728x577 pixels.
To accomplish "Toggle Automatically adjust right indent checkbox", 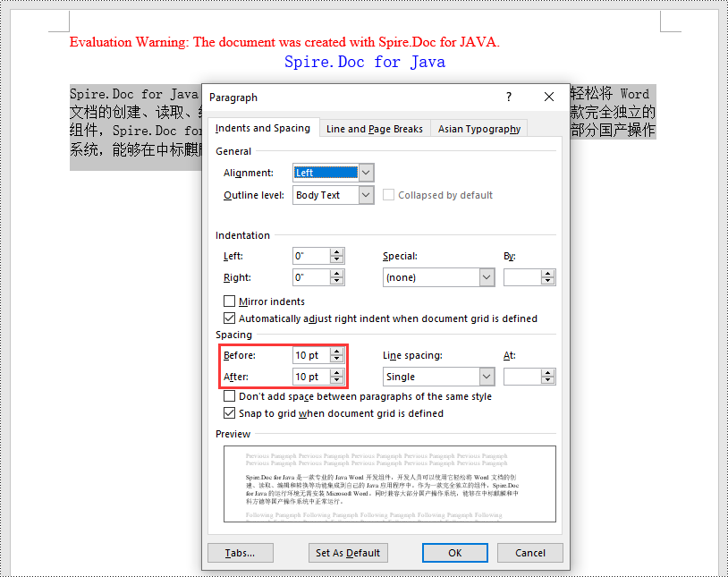I will [229, 318].
